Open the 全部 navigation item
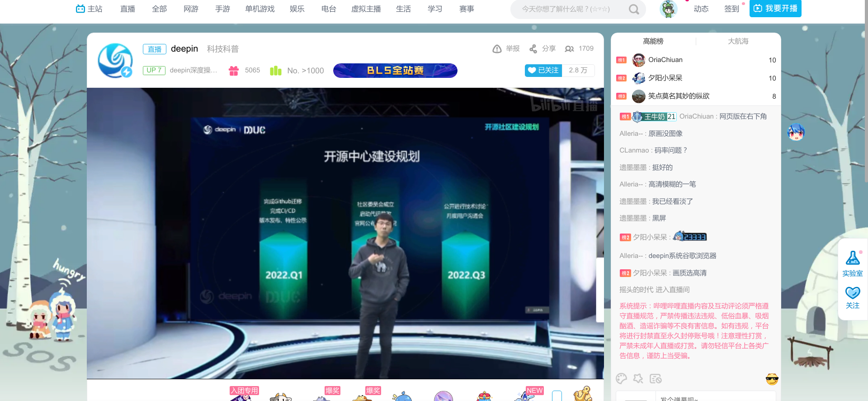This screenshot has width=868, height=401. pos(160,9)
